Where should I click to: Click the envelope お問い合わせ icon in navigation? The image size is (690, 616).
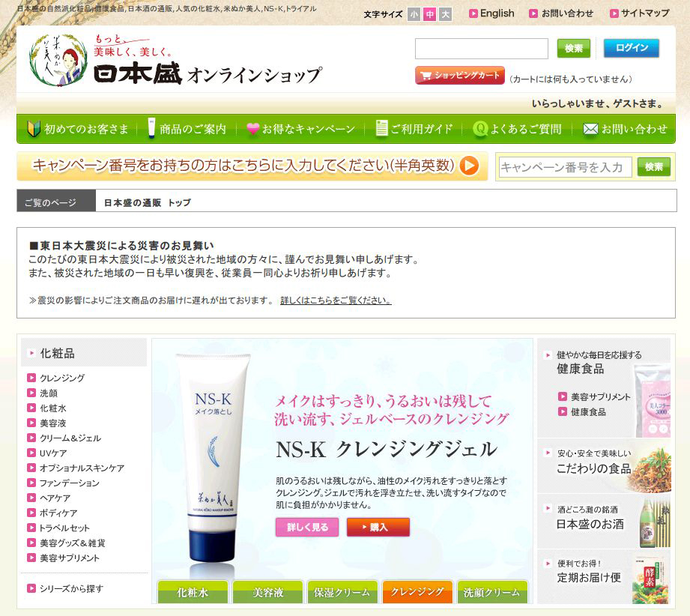(590, 129)
